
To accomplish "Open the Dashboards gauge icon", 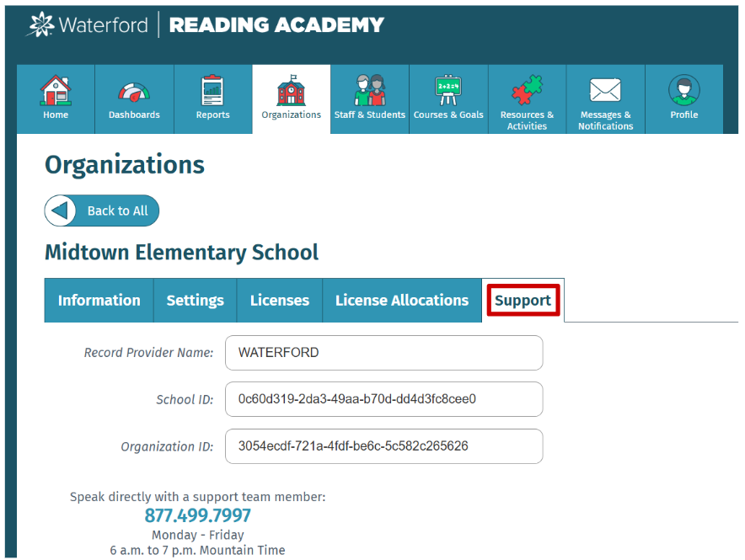I will (x=134, y=92).
